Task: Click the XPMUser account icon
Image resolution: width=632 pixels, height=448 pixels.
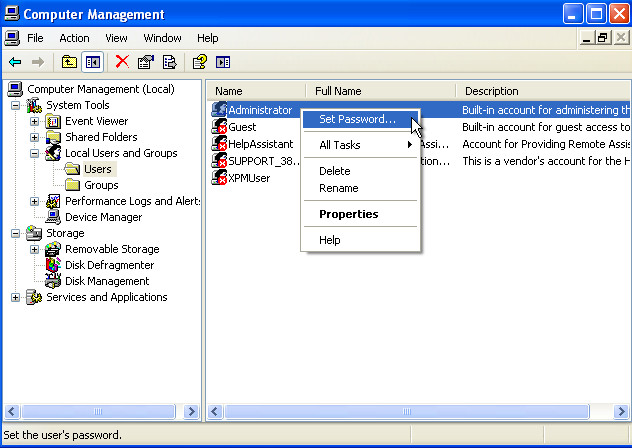Action: [x=219, y=177]
